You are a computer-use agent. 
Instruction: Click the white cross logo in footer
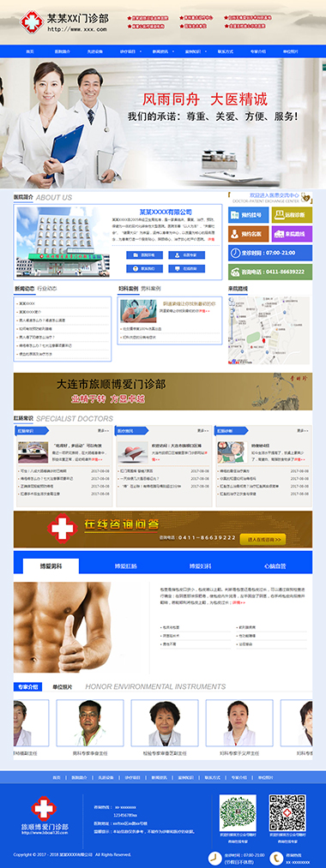(43, 809)
